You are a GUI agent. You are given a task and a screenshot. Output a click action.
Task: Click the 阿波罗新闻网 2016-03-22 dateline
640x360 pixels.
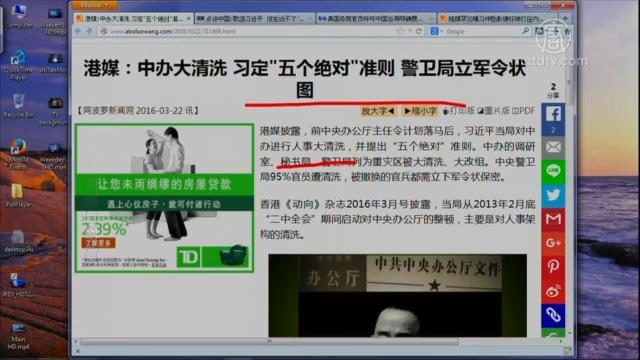click(x=138, y=110)
